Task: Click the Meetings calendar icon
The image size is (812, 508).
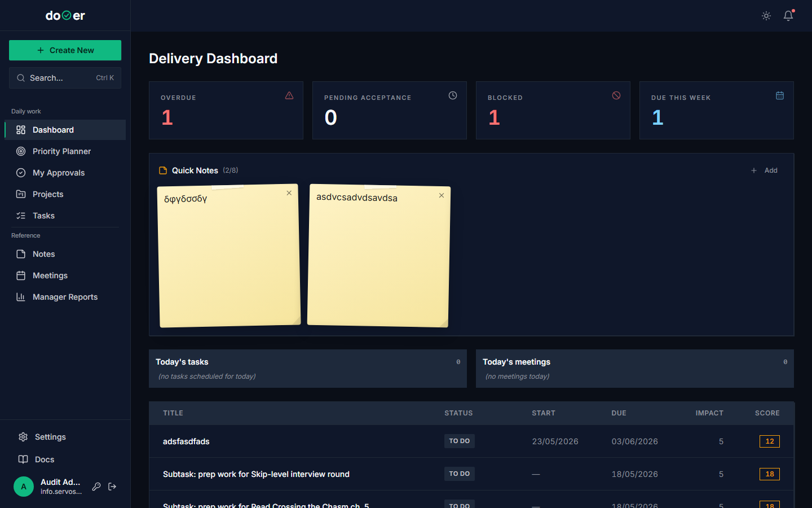Action: pos(21,275)
